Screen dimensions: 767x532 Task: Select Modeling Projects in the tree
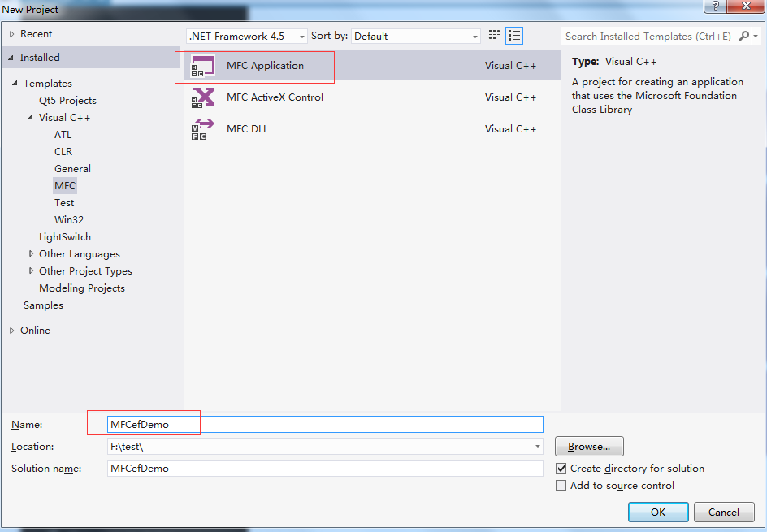click(82, 288)
